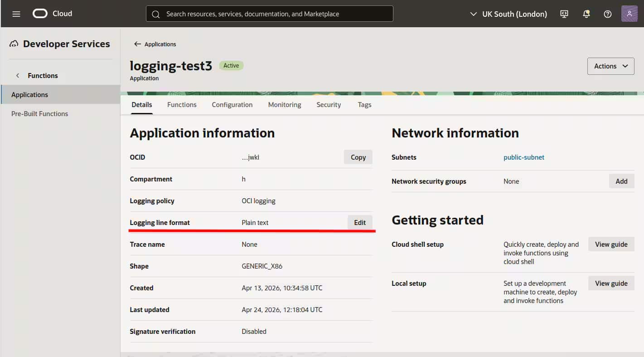Click the Developer Services cloud icon
This screenshot has width=644, height=357.
coord(14,44)
